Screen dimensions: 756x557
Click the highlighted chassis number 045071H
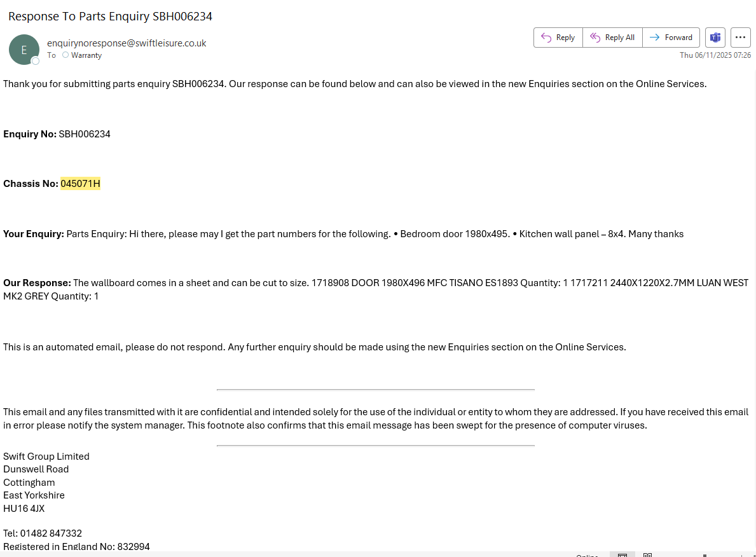coord(81,184)
